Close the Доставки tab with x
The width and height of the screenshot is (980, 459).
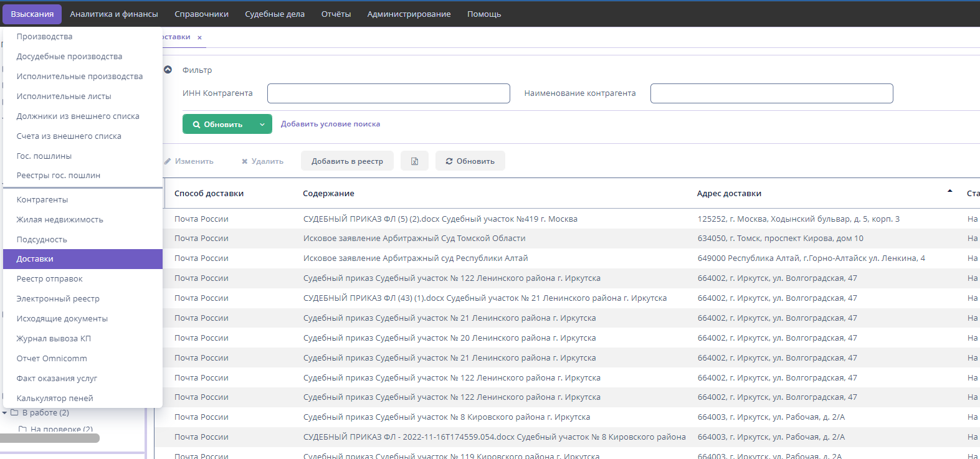(199, 38)
